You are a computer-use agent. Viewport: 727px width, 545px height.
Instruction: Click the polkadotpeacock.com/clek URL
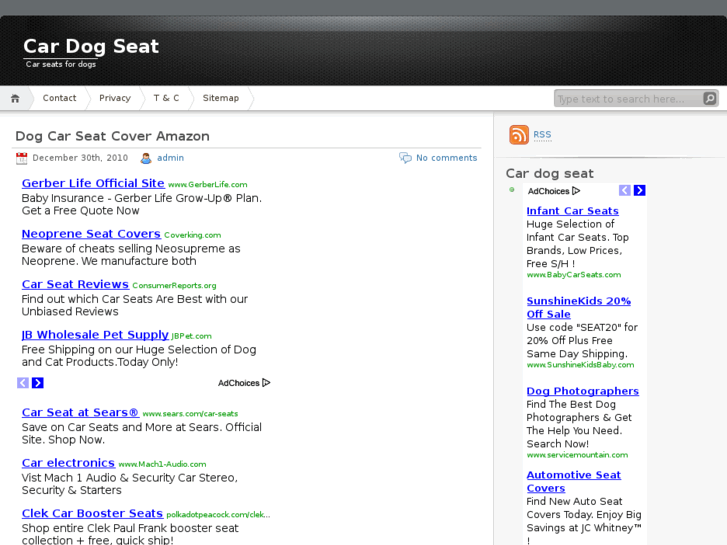[x=218, y=515]
